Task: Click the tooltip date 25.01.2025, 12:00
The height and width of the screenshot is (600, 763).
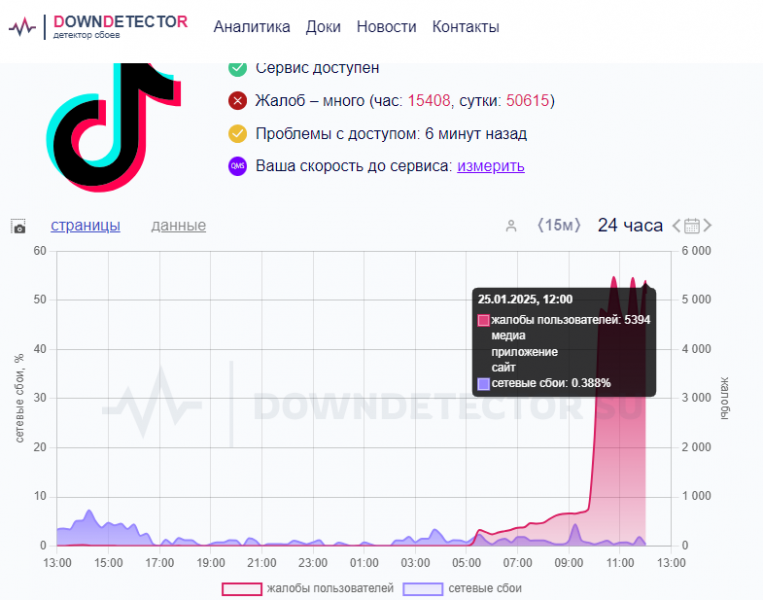Action: (x=525, y=299)
